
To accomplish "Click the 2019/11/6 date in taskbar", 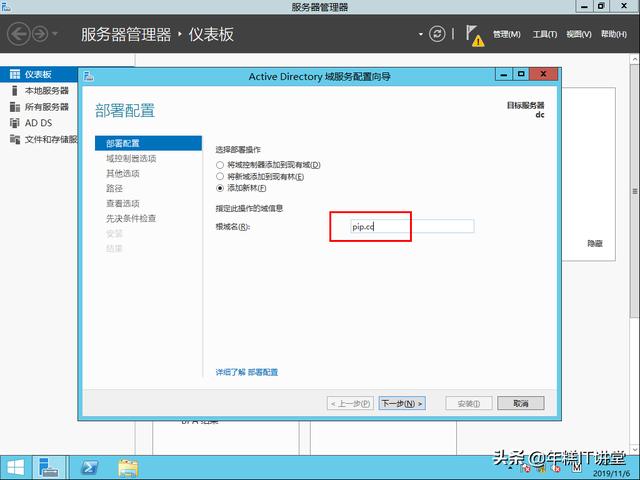I will point(611,474).
